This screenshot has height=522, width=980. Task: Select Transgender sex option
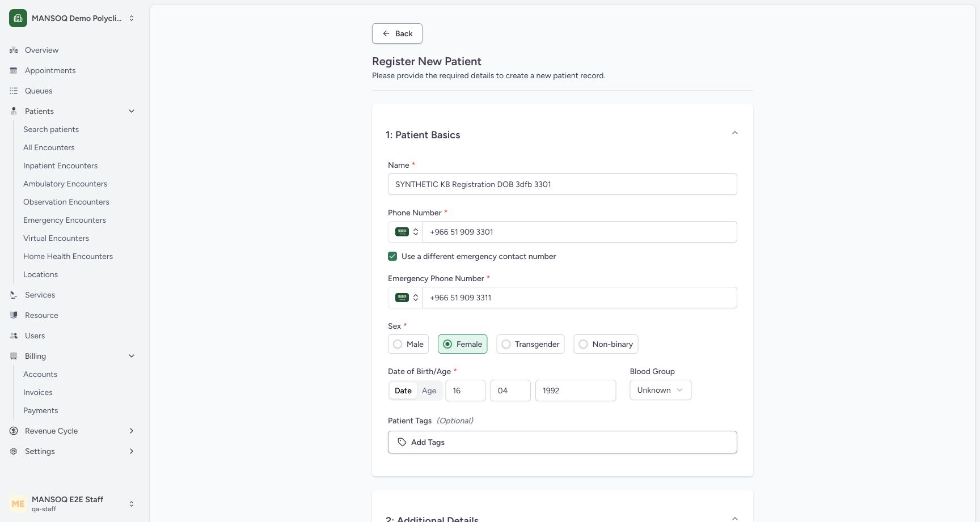pos(530,344)
